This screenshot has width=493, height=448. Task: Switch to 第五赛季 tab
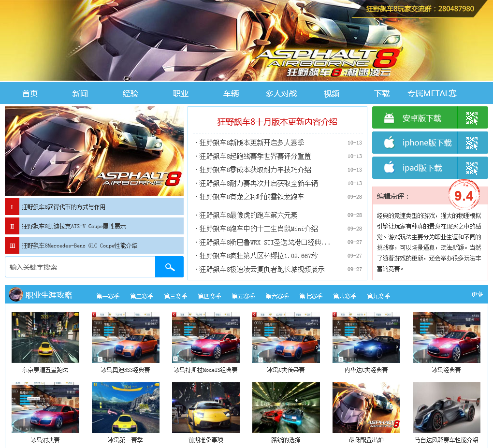(x=243, y=296)
